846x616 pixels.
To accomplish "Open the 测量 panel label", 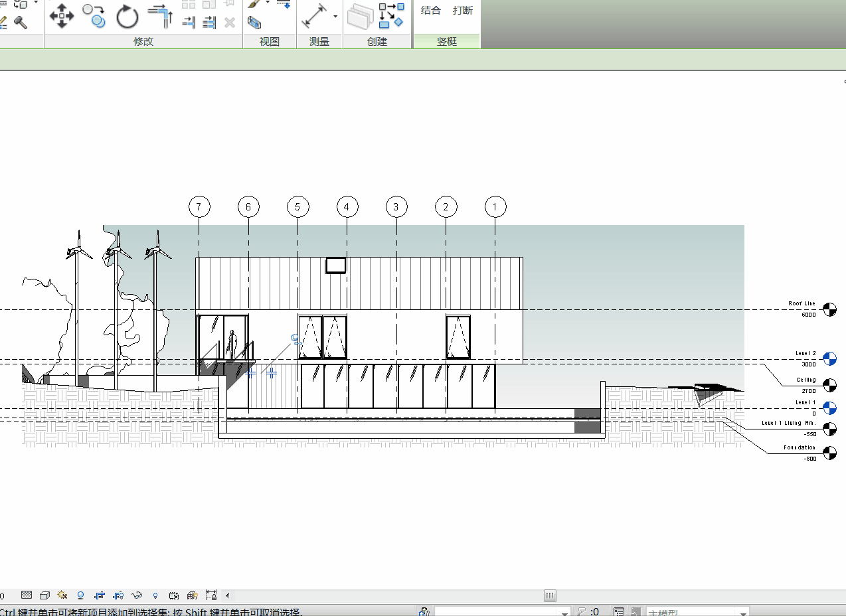I will [x=319, y=41].
